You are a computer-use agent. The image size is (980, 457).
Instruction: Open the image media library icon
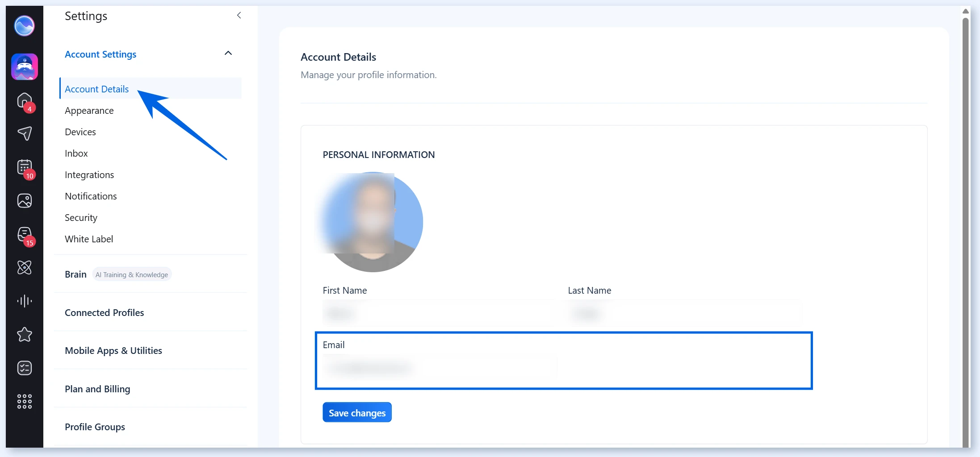coord(25,201)
